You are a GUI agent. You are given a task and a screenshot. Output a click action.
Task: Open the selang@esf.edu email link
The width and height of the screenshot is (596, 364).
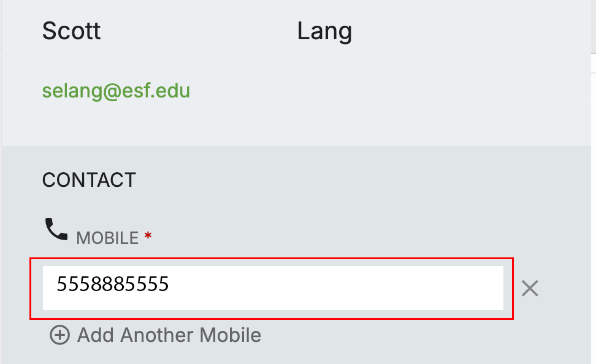116,91
